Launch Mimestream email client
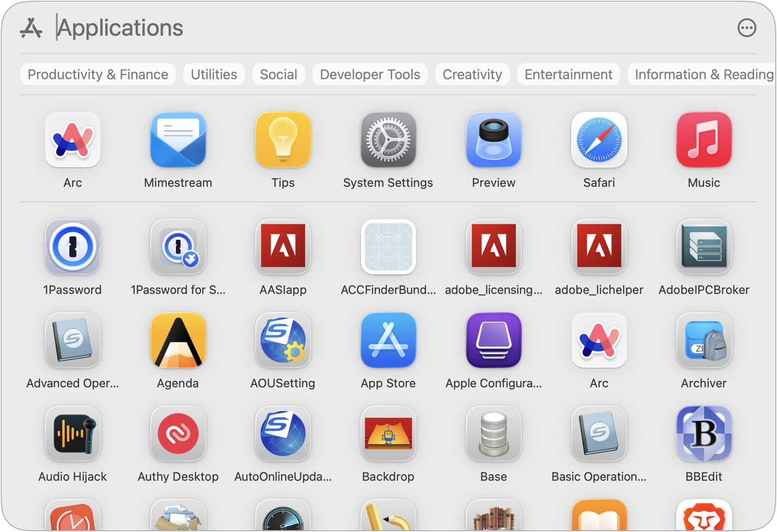 tap(178, 140)
